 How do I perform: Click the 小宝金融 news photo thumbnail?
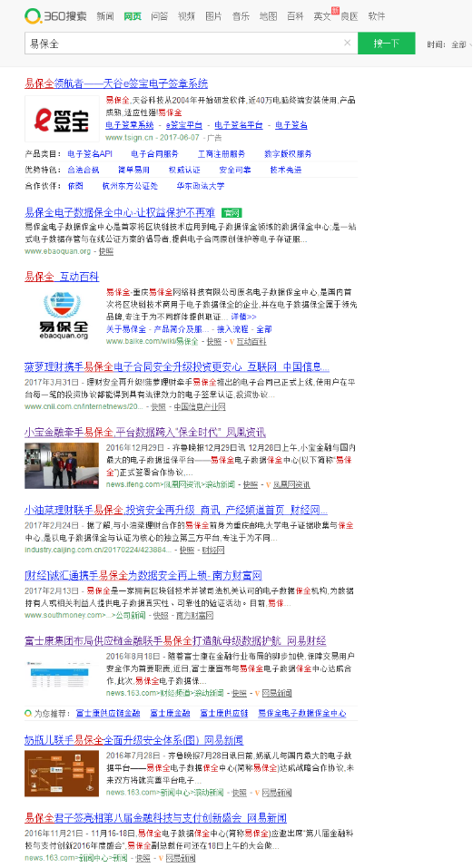pyautogui.click(x=62, y=465)
